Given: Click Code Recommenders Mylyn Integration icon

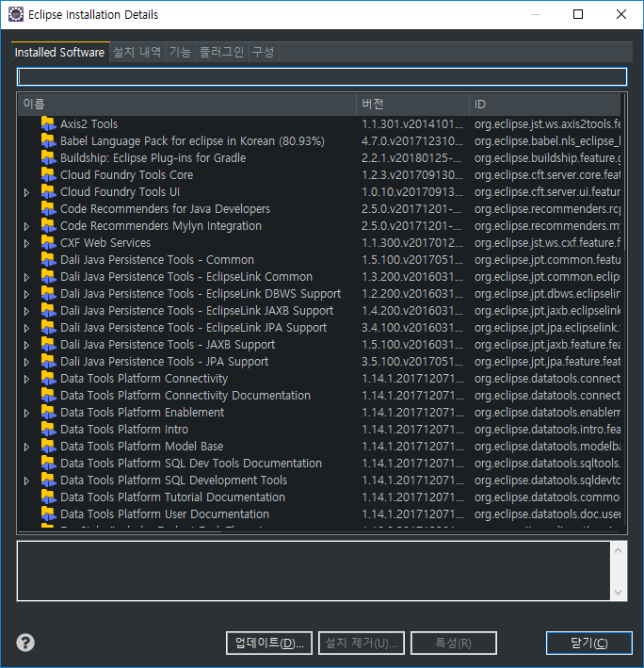Looking at the screenshot, I should tap(49, 226).
